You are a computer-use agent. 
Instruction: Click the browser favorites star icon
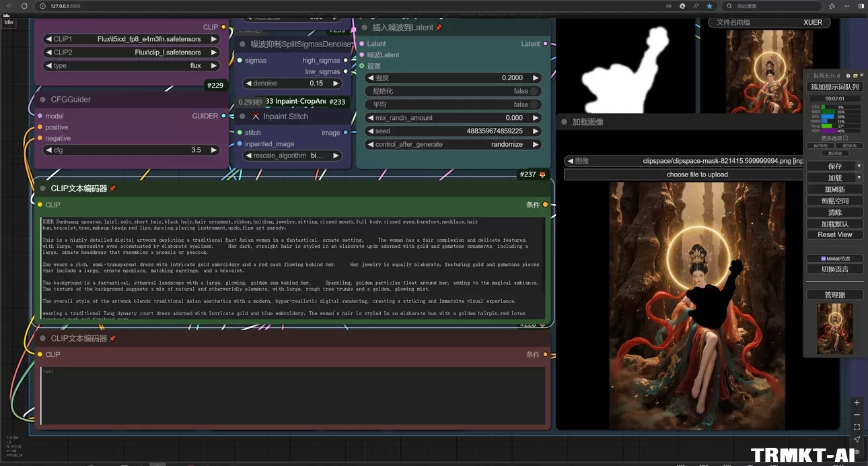[709, 6]
